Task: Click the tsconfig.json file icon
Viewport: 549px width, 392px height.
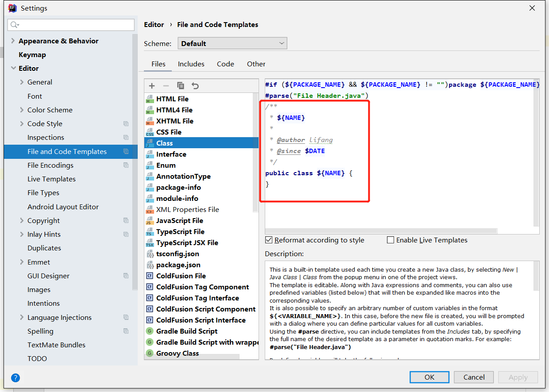Action: 150,254
